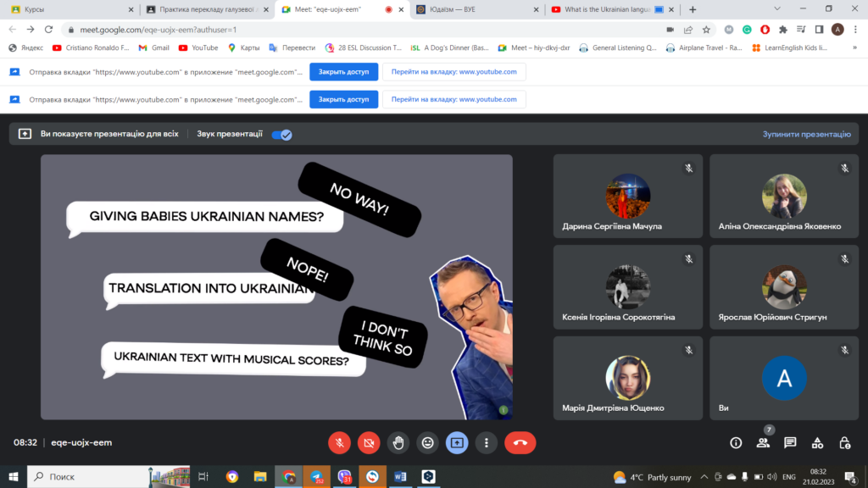Open the activities shapes icon

point(817,442)
